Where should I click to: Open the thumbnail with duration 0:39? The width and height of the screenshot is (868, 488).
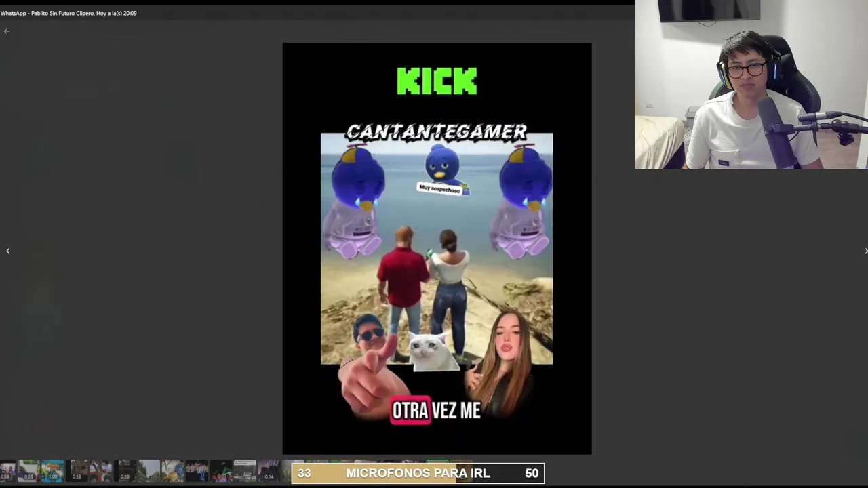pyautogui.click(x=125, y=470)
